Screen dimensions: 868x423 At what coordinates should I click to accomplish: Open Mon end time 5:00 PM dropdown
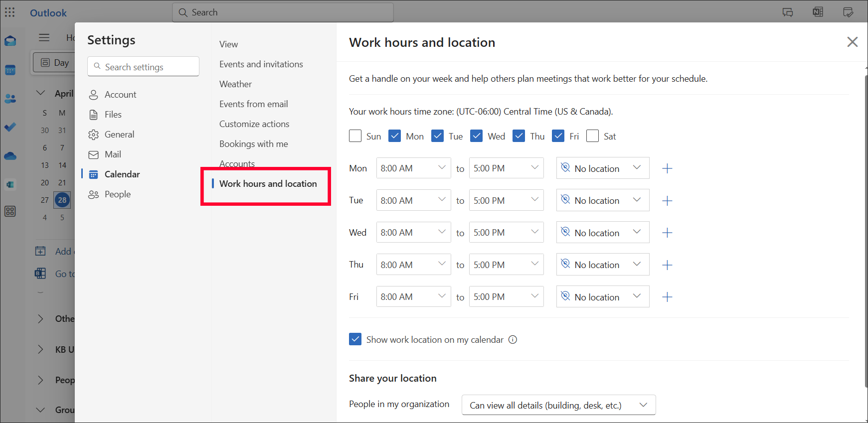click(x=506, y=168)
